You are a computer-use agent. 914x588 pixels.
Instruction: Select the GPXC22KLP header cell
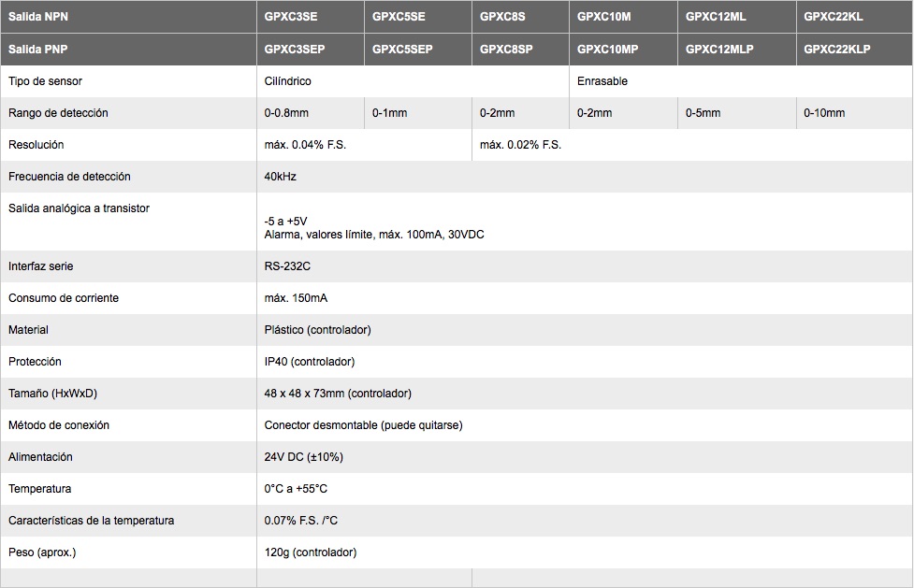[854, 49]
